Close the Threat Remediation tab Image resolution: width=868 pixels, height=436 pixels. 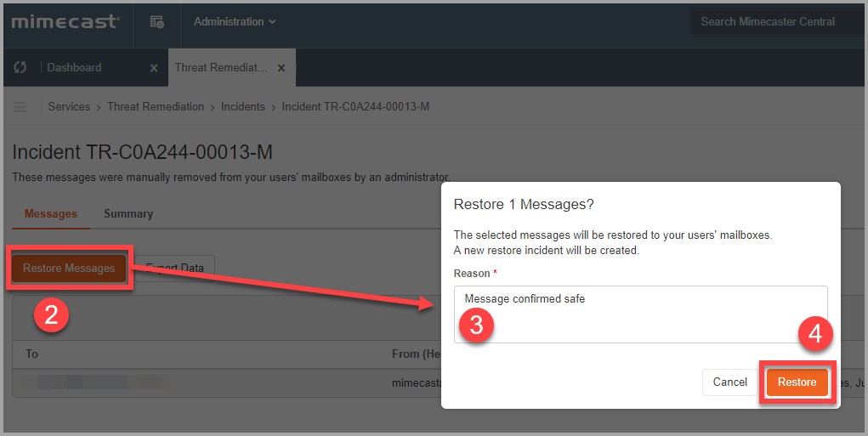point(281,68)
